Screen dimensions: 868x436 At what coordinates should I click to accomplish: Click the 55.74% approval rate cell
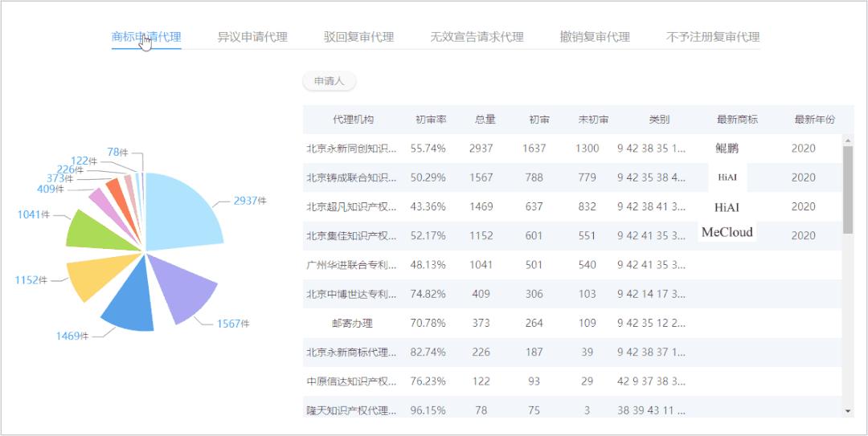point(428,149)
